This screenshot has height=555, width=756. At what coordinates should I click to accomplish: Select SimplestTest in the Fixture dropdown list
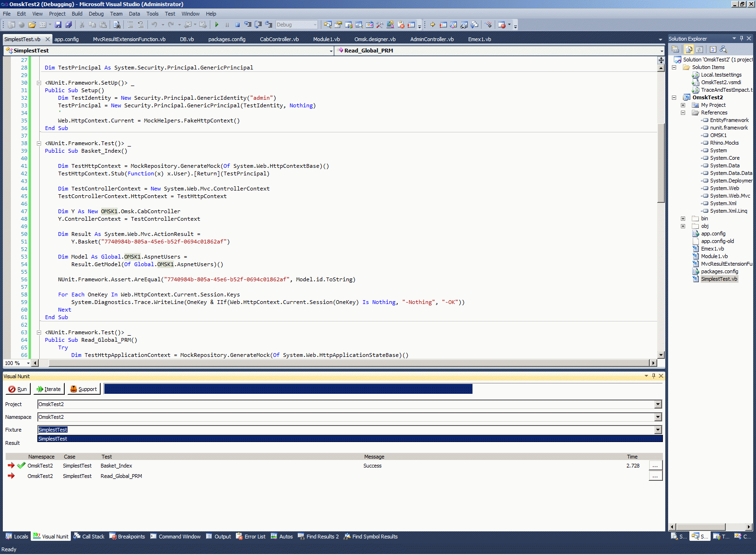click(350, 439)
